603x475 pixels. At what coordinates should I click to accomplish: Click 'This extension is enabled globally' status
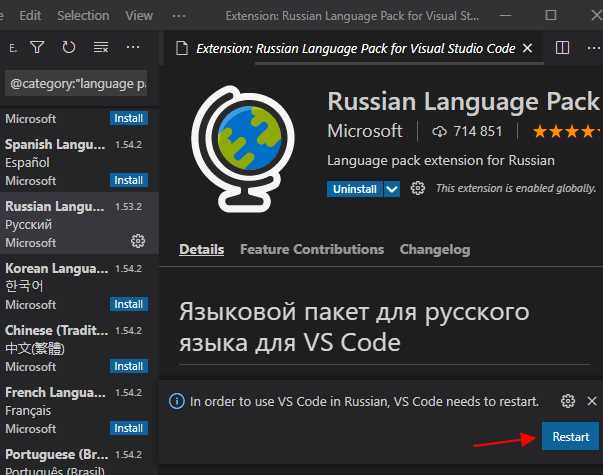point(516,188)
